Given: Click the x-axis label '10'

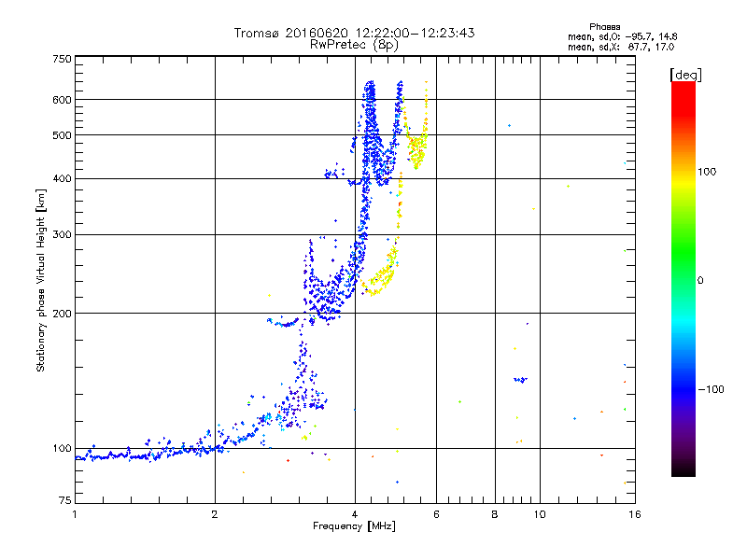Looking at the screenshot, I should tap(540, 514).
